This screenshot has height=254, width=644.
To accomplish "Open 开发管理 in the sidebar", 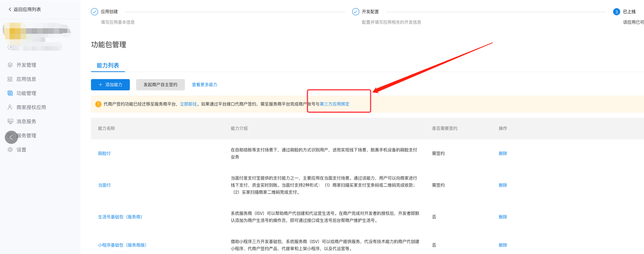I will [x=26, y=65].
